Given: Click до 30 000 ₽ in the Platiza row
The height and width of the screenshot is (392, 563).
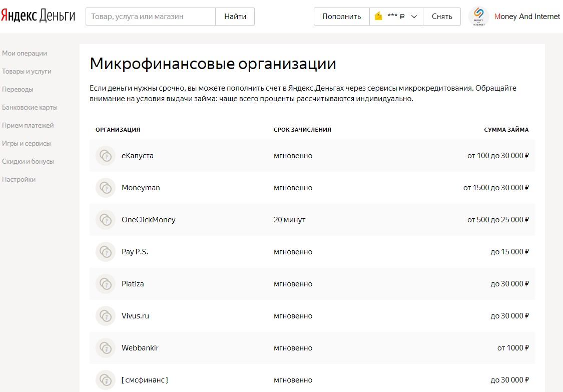Looking at the screenshot, I should (509, 284).
